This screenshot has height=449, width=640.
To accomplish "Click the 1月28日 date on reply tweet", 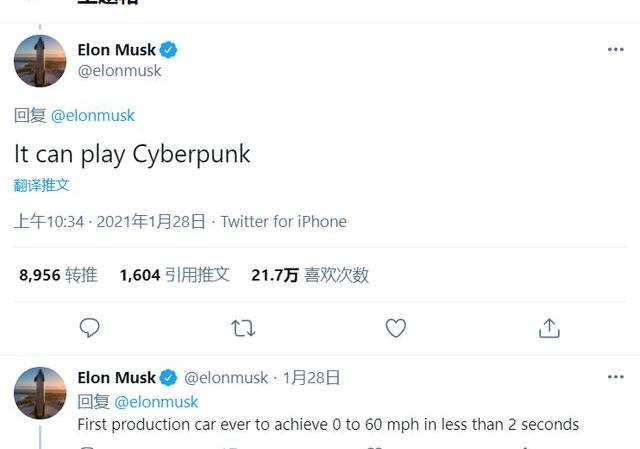I will click(311, 378).
